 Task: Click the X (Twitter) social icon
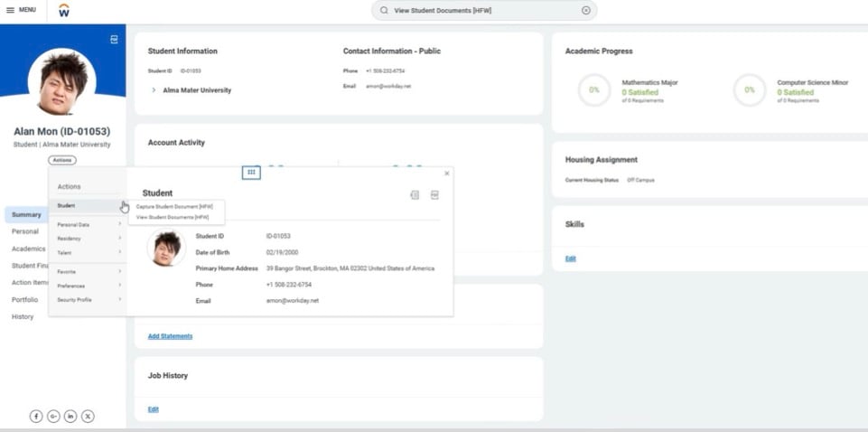pos(88,417)
